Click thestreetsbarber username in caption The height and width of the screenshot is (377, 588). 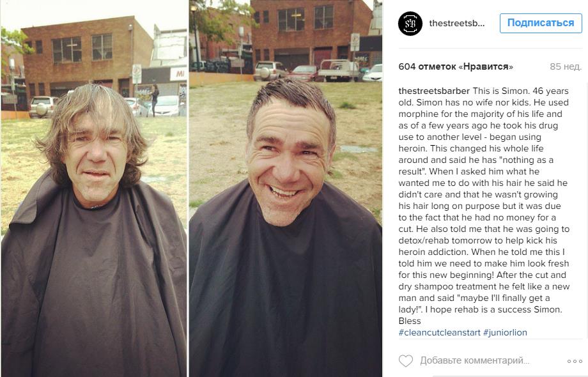434,91
